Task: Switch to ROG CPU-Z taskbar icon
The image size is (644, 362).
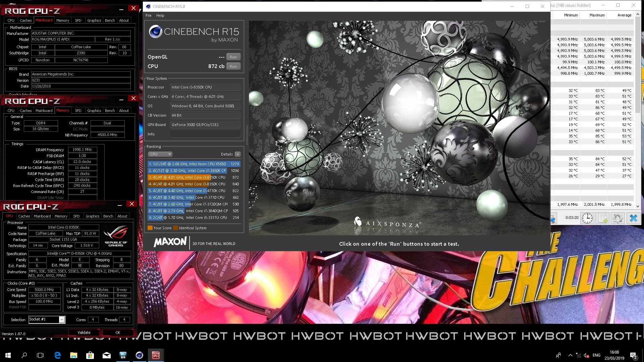Action: [156, 355]
